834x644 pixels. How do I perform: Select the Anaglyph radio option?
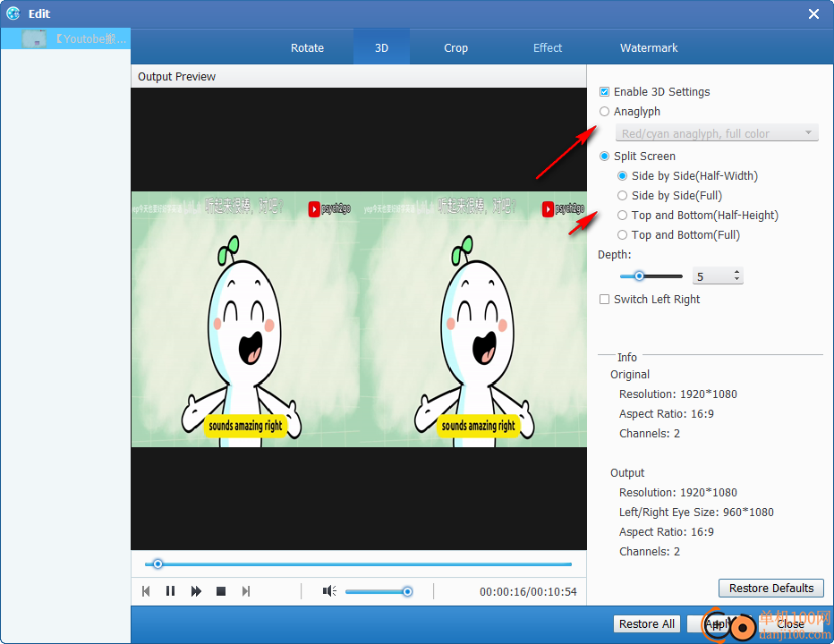pyautogui.click(x=604, y=112)
